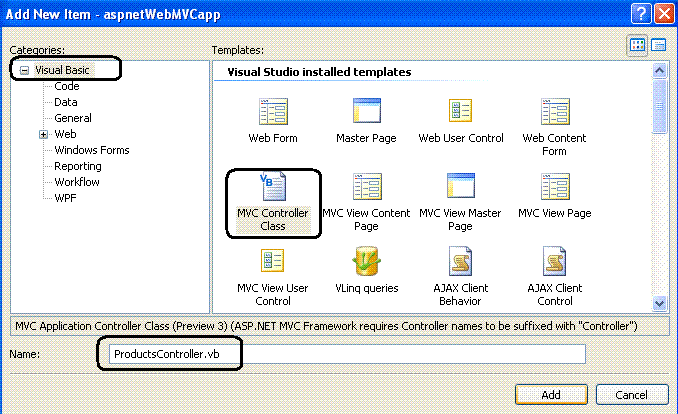The image size is (678, 414).
Task: Click the templates scrollbar down arrow
Action: coord(659,303)
